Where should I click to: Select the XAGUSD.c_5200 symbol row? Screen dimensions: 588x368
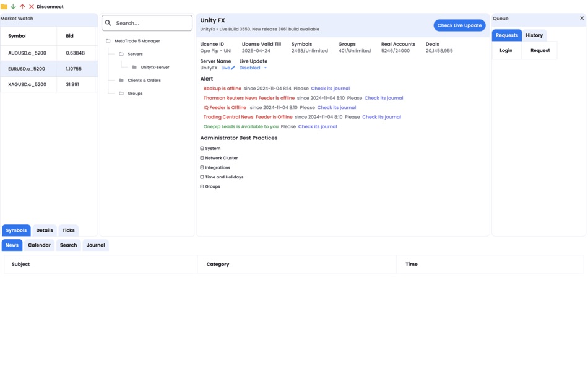(x=49, y=84)
